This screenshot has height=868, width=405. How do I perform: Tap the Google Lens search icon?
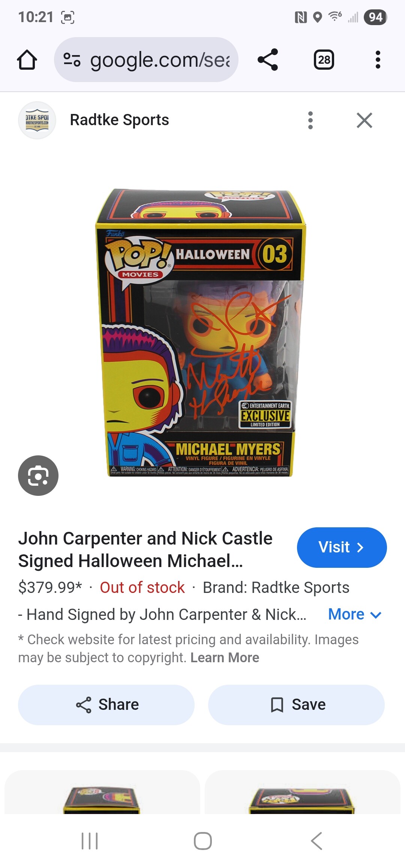click(x=38, y=475)
